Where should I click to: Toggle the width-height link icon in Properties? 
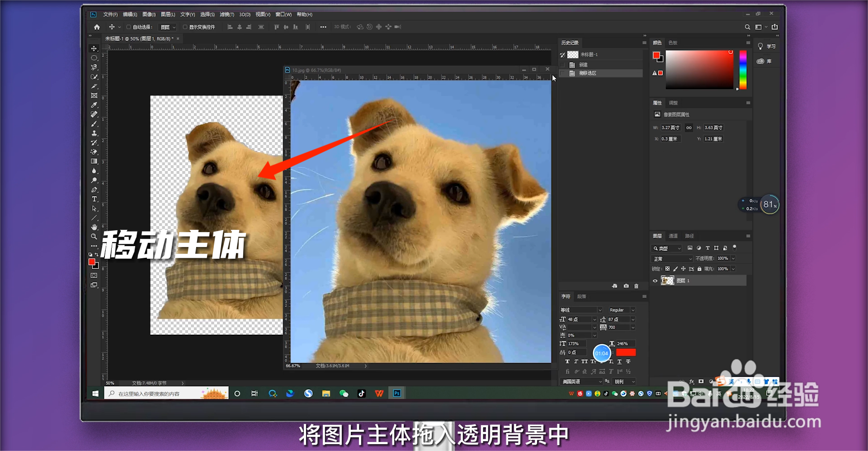tap(689, 128)
